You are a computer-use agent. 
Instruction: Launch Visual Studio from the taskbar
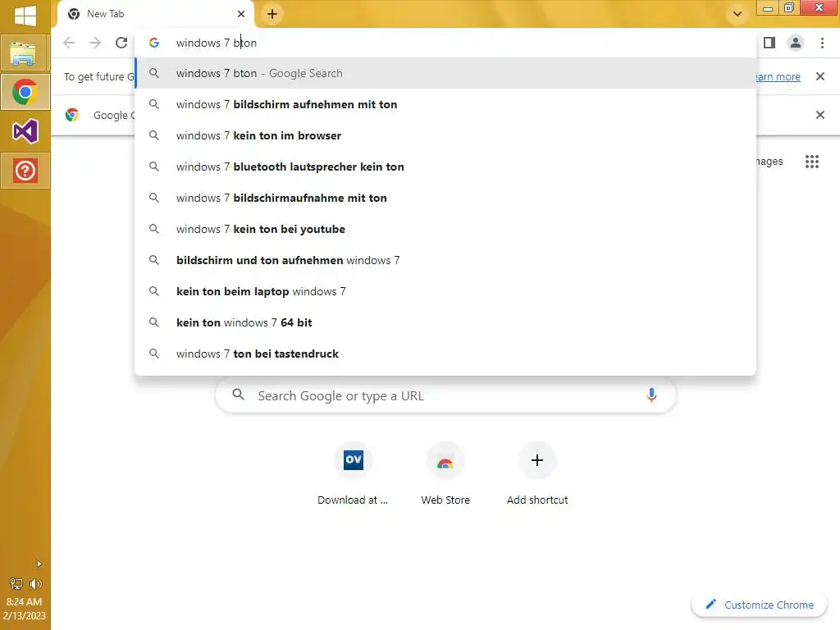[25, 131]
